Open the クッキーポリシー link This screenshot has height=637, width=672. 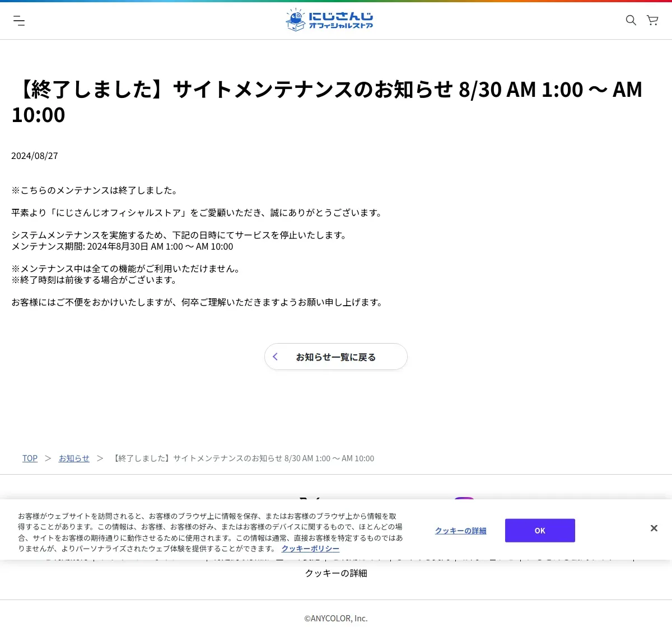pyautogui.click(x=310, y=549)
